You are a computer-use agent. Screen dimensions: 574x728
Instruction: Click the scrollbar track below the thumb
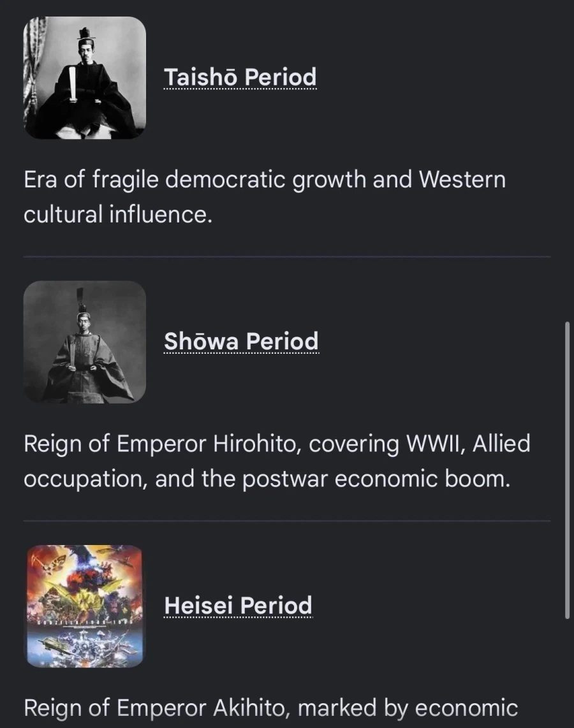[x=567, y=673]
